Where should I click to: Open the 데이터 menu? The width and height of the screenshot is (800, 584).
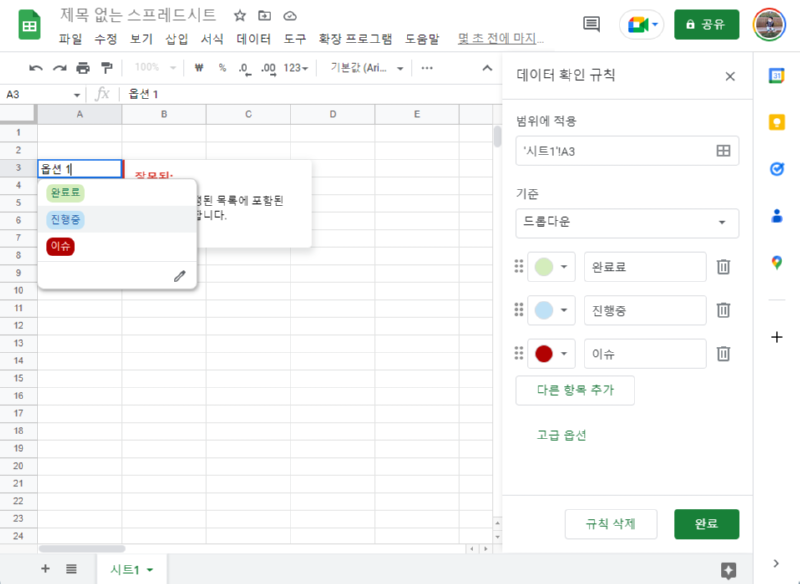tap(253, 39)
